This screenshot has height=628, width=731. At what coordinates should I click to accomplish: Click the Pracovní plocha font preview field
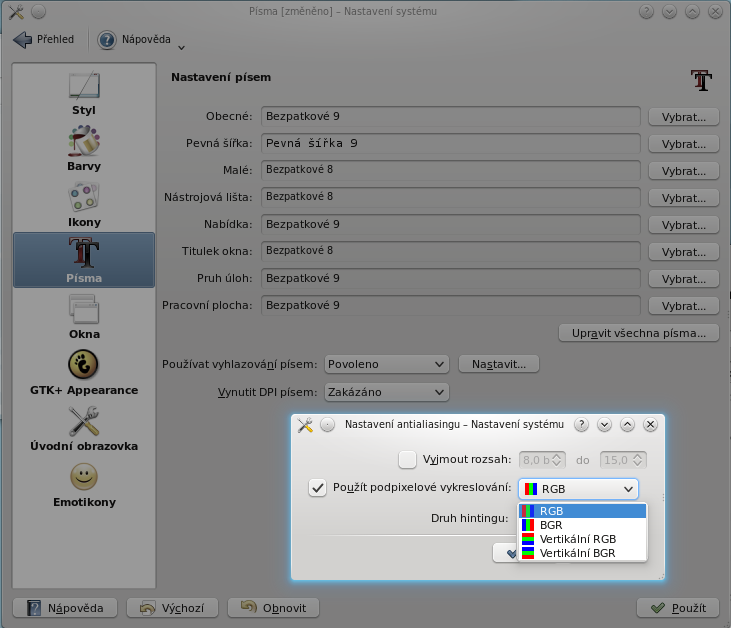pyautogui.click(x=451, y=306)
